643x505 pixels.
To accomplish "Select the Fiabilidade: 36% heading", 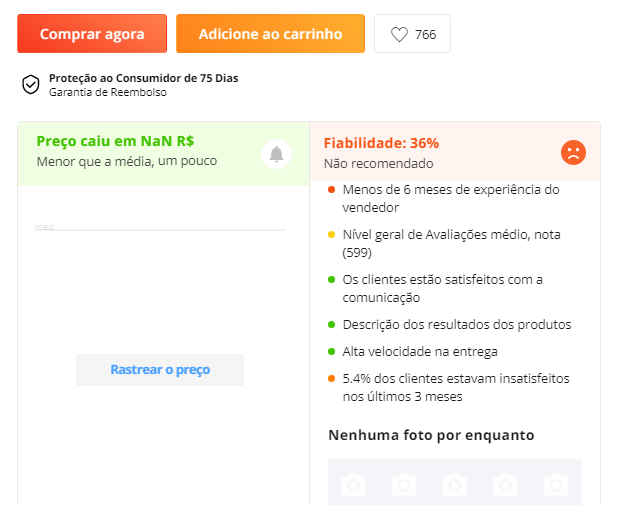I will 381,143.
